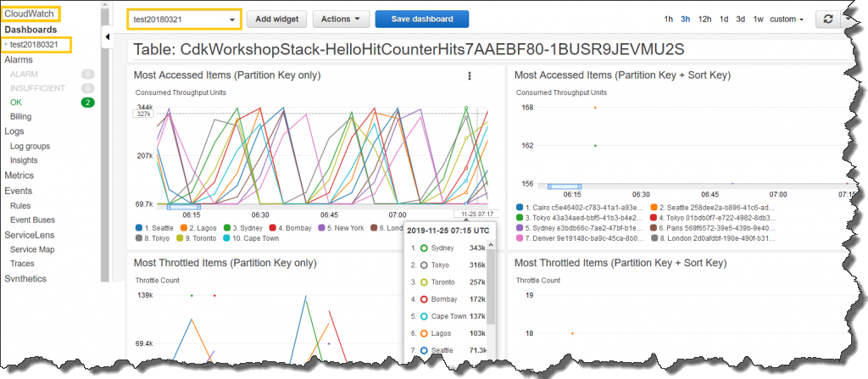Select the 1w time range
The width and height of the screenshot is (868, 379).
[758, 19]
